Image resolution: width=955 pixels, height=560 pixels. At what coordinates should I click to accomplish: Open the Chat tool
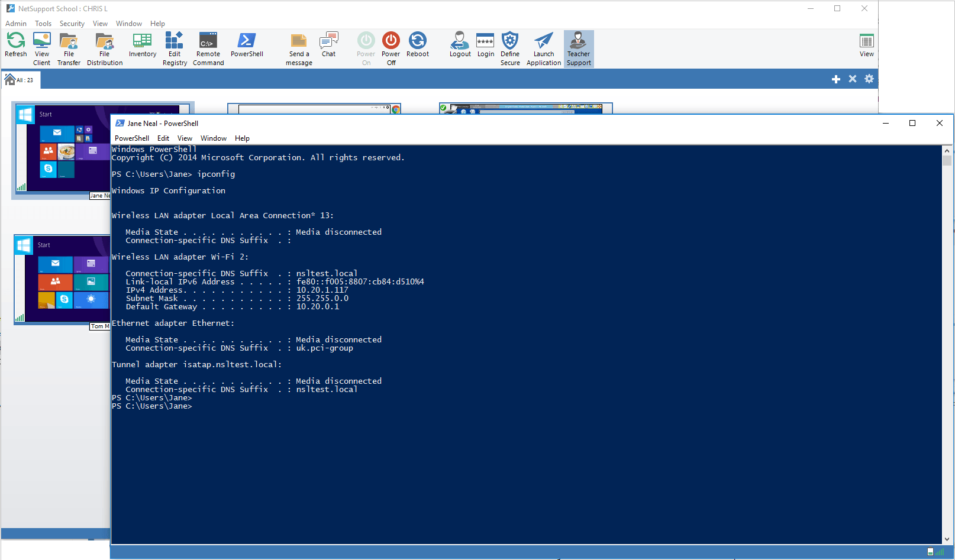[328, 45]
